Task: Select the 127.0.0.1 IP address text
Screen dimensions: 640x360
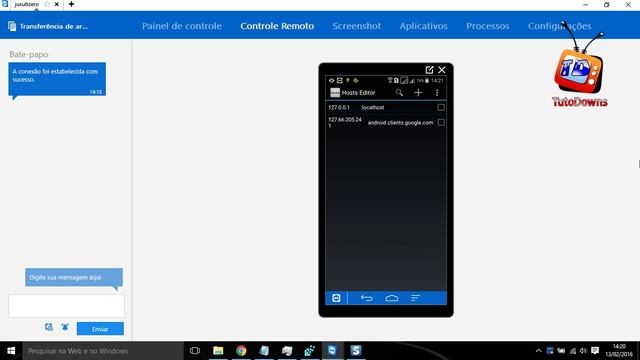Action: (x=339, y=107)
